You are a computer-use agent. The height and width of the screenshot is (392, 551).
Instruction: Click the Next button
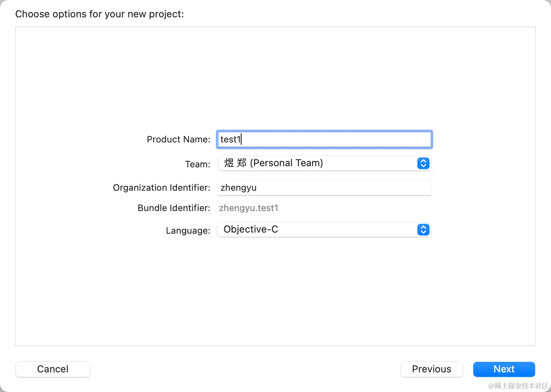tap(504, 369)
